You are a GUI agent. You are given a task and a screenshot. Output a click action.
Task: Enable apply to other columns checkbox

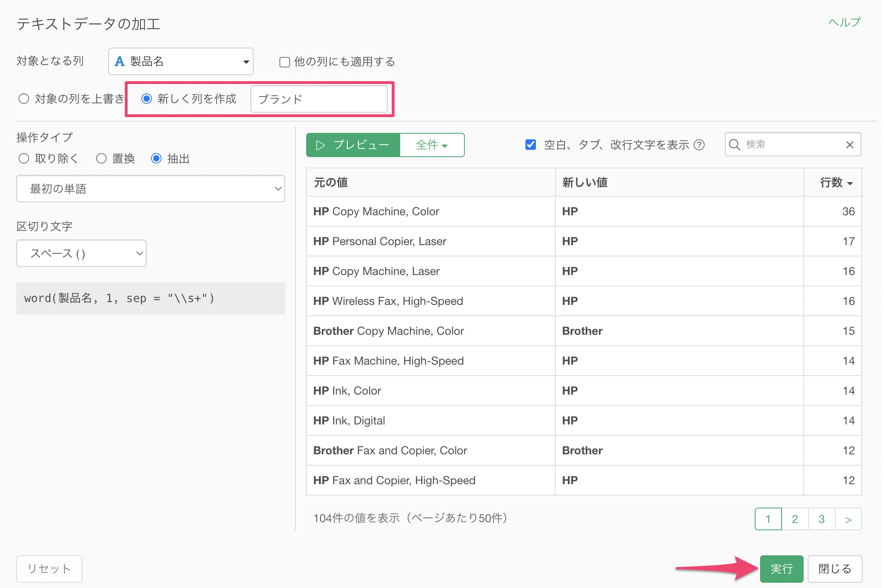click(285, 62)
